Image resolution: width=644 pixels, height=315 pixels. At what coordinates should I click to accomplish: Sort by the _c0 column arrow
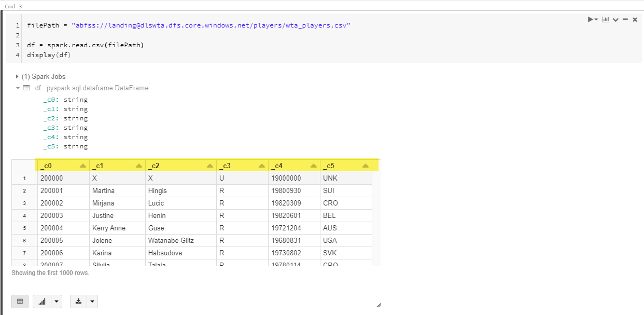pos(83,166)
